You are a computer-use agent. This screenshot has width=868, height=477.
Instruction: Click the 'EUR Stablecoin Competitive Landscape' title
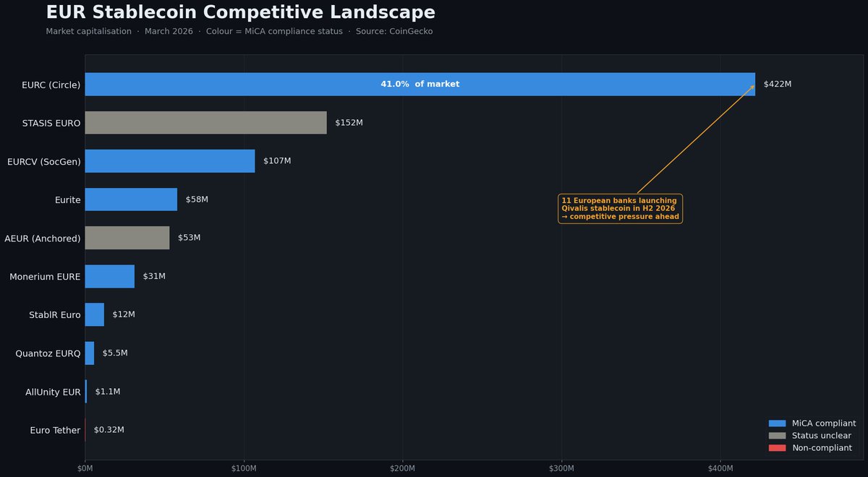pyautogui.click(x=241, y=12)
